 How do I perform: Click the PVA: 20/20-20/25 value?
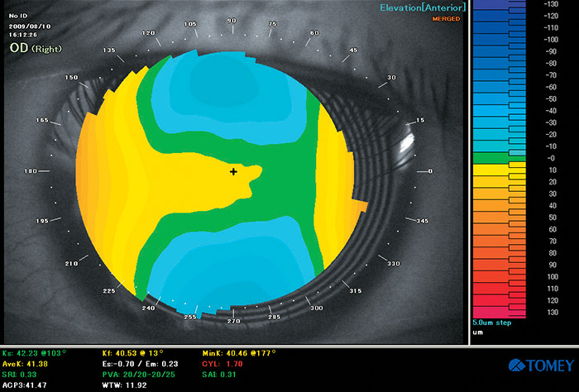pyautogui.click(x=138, y=375)
